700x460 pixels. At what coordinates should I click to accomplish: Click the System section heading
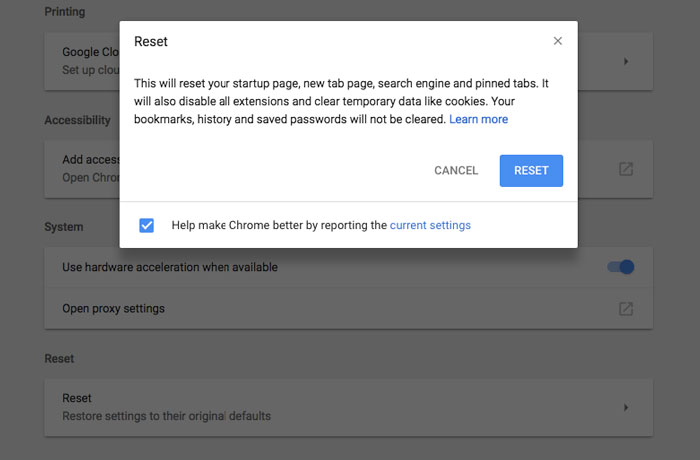point(64,227)
